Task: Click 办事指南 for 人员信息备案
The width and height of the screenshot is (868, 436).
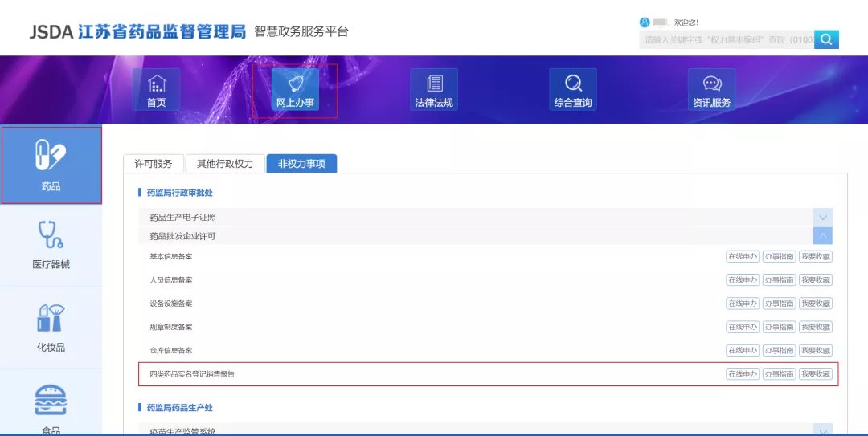Action: click(779, 280)
